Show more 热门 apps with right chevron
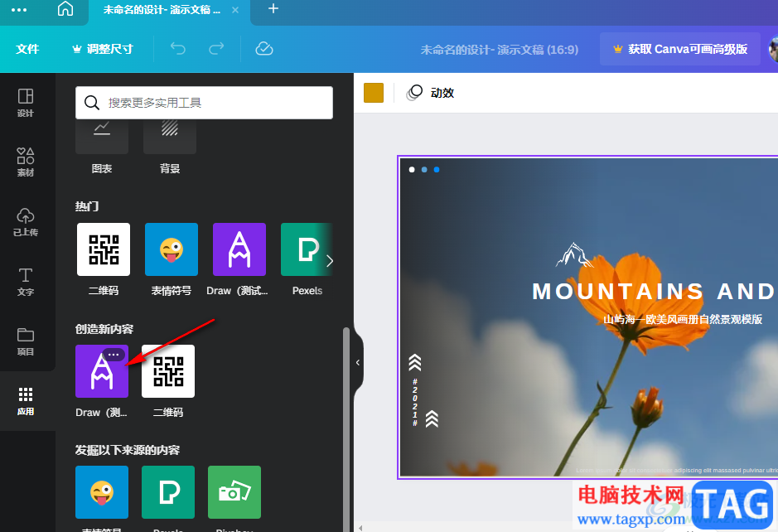 tap(330, 260)
